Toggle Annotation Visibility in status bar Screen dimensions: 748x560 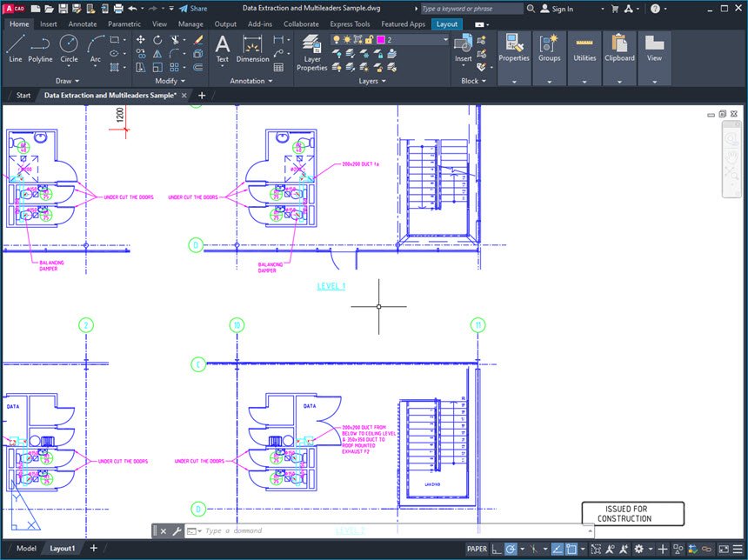pyautogui.click(x=610, y=549)
